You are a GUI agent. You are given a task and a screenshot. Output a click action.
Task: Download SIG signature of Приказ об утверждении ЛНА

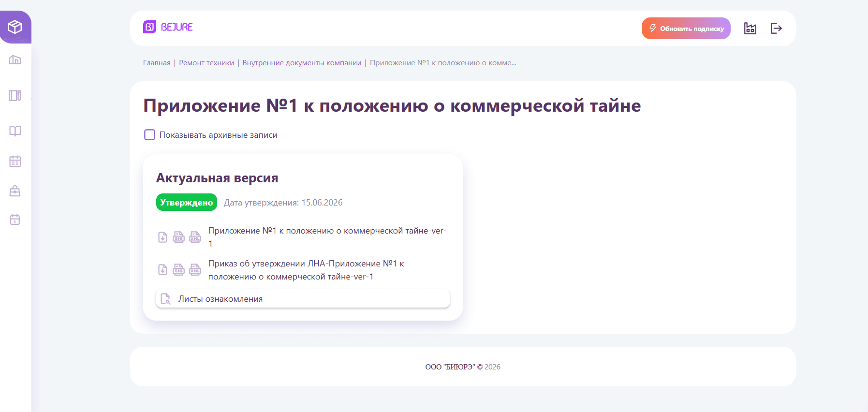(x=179, y=270)
